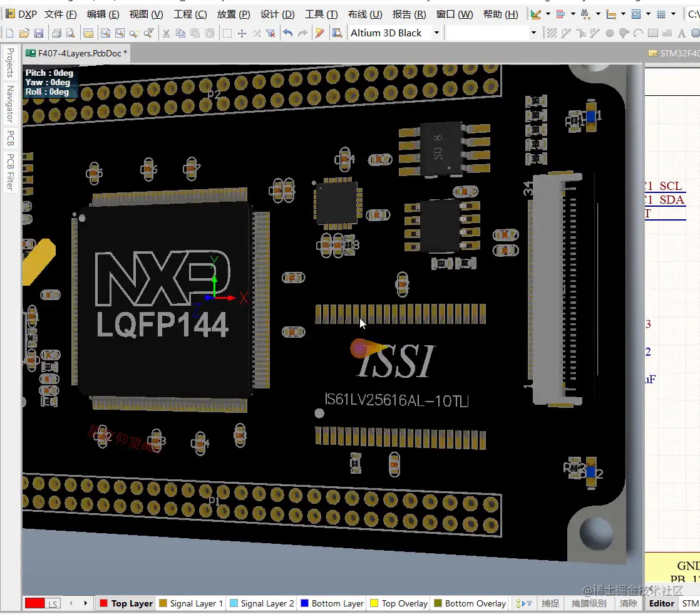Viewport: 700px width, 614px height.
Task: Click the Browse Component Libraries icon
Action: 337,33
